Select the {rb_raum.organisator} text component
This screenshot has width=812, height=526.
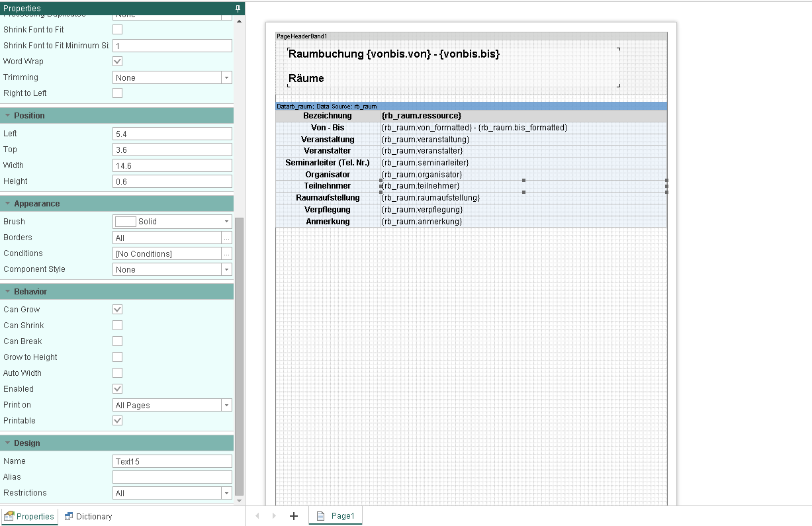pos(523,175)
